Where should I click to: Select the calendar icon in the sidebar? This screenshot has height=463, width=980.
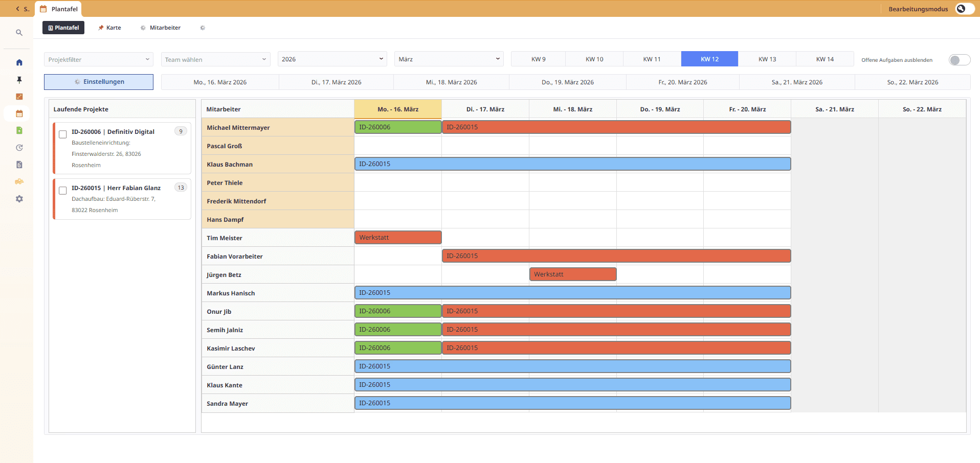19,113
